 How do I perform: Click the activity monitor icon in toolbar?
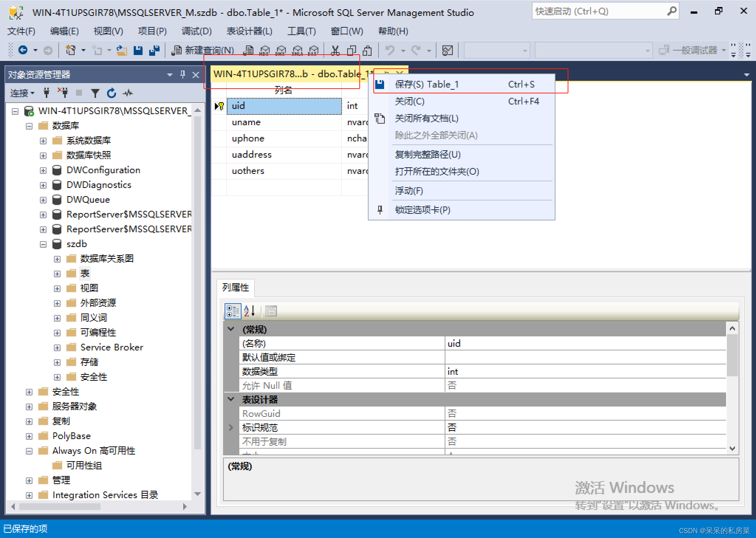coord(447,50)
